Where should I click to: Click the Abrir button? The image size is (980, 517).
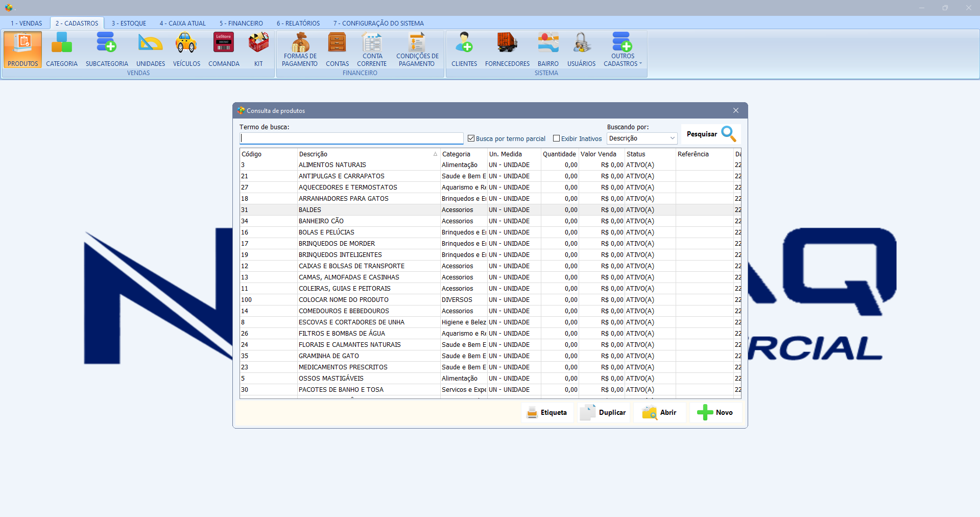click(659, 412)
